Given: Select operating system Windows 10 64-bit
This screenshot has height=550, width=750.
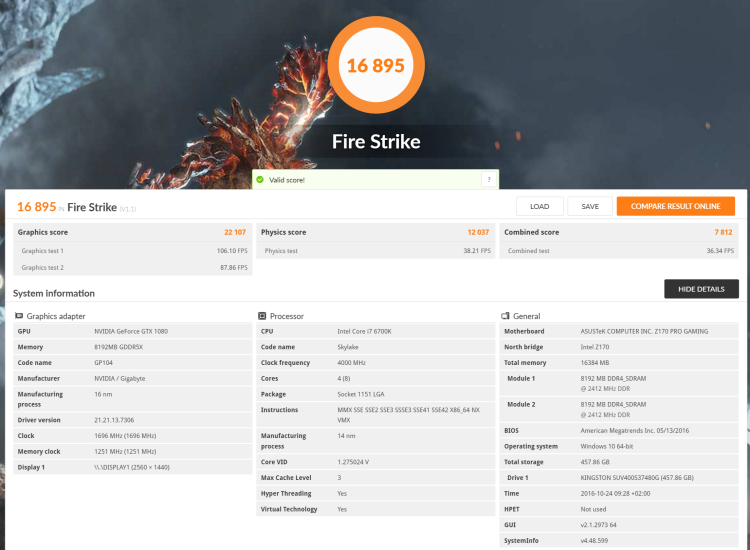Looking at the screenshot, I should click(607, 446).
